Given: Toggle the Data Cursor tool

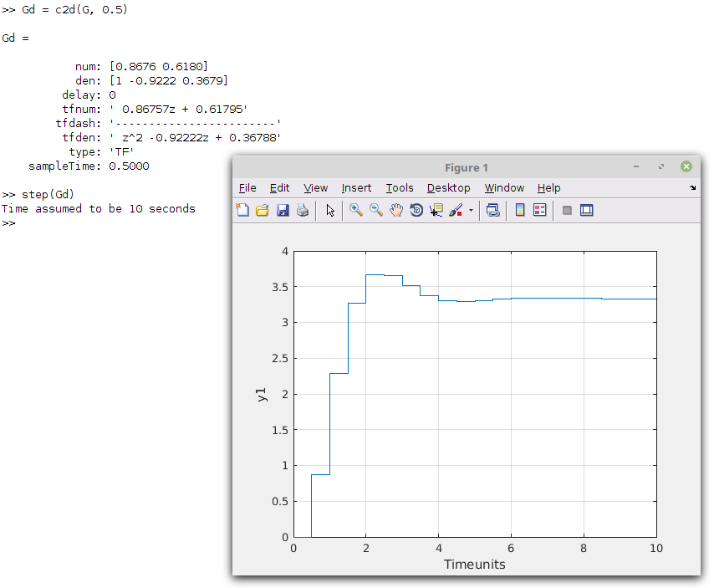Looking at the screenshot, I should pyautogui.click(x=436, y=210).
